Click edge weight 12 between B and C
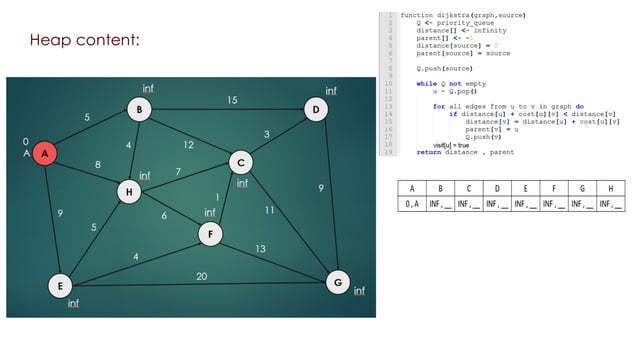This screenshot has height=361, width=638. (x=188, y=145)
